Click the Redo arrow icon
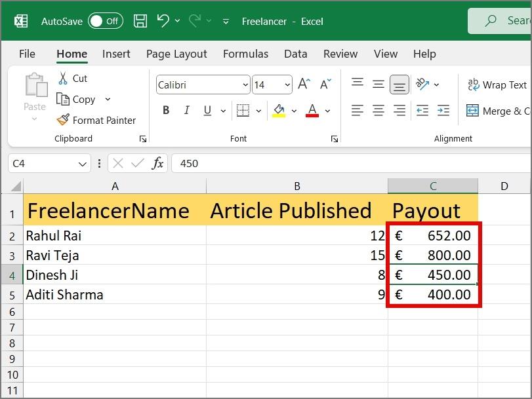Viewport: 532px width, 399px height. point(195,21)
